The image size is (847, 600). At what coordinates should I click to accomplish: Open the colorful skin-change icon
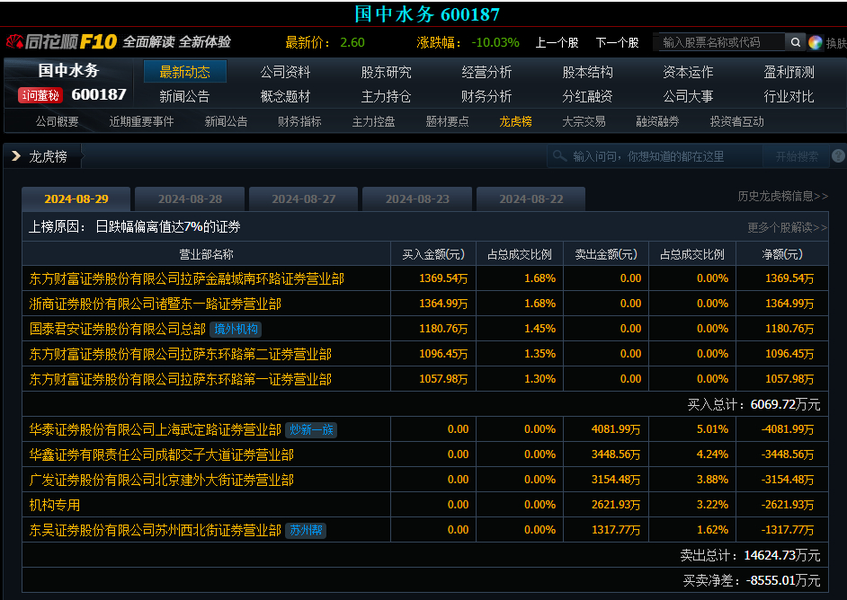click(x=815, y=42)
